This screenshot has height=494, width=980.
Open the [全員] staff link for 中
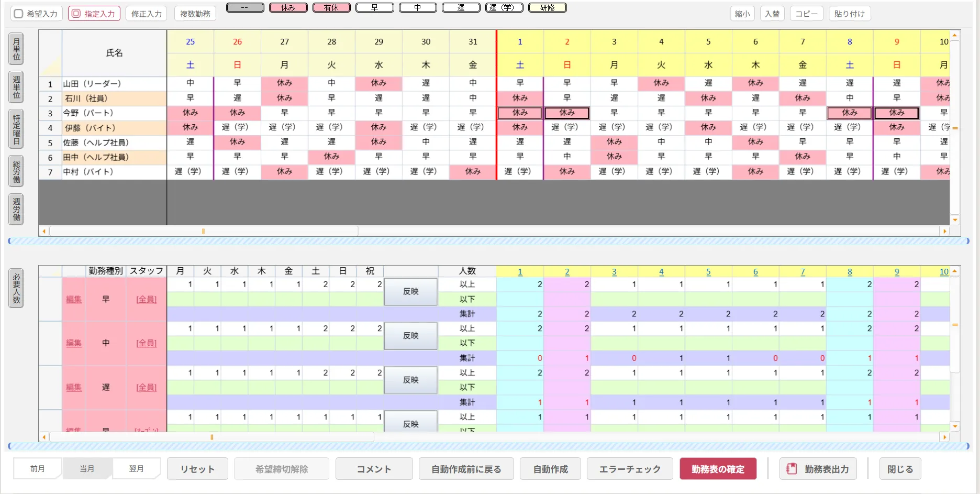(x=147, y=343)
